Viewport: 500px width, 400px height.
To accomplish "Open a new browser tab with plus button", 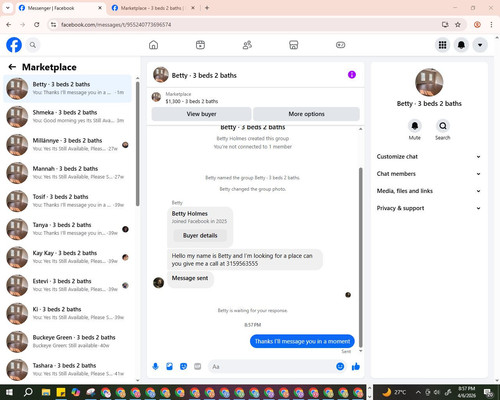I will click(207, 8).
